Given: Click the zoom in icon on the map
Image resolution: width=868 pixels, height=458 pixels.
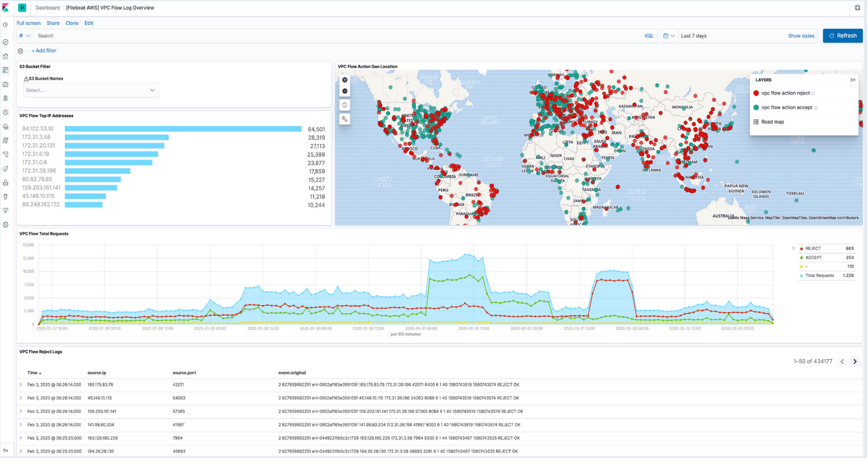Looking at the screenshot, I should click(344, 80).
